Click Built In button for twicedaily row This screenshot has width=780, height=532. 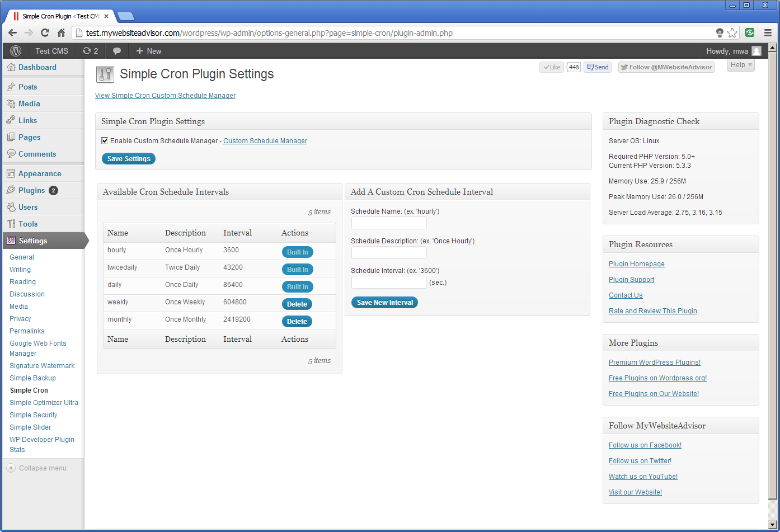click(297, 270)
